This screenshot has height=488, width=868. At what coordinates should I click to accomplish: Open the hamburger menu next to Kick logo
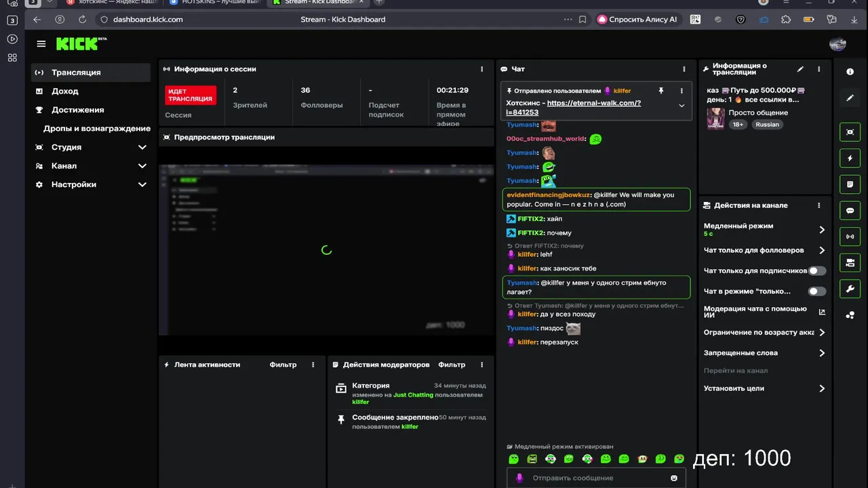click(41, 44)
